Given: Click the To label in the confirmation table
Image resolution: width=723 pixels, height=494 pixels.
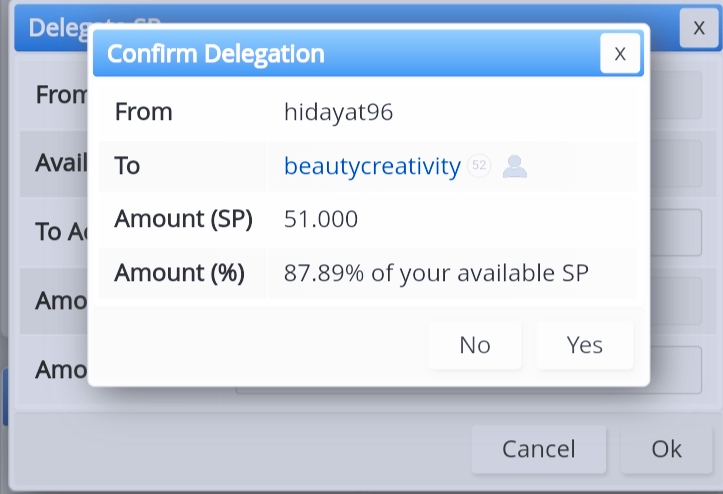Looking at the screenshot, I should tap(127, 165).
